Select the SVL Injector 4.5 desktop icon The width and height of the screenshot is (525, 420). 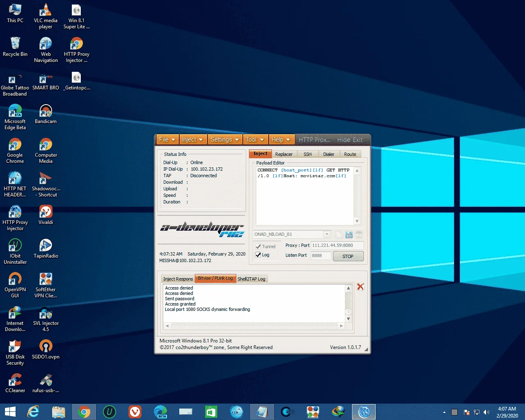coord(46,319)
